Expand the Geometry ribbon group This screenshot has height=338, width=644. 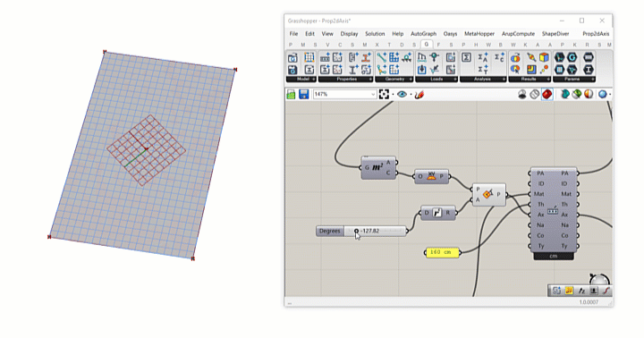click(394, 79)
